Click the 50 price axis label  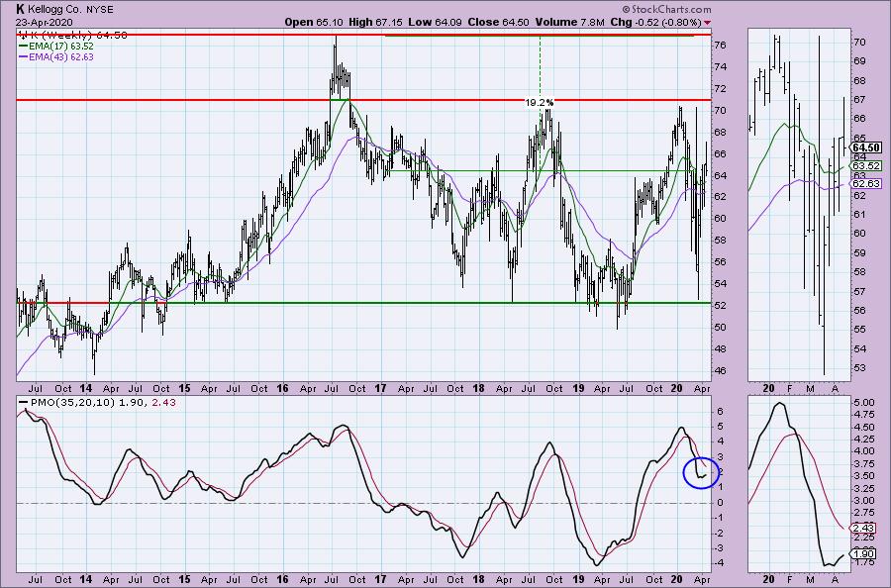[721, 328]
